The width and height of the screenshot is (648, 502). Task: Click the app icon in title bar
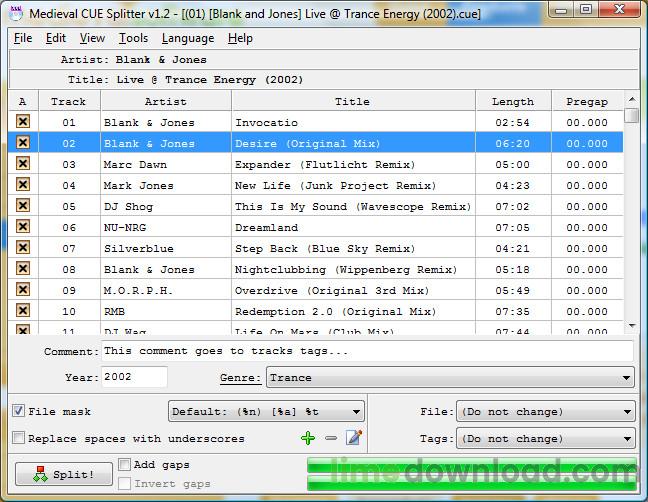(15, 12)
